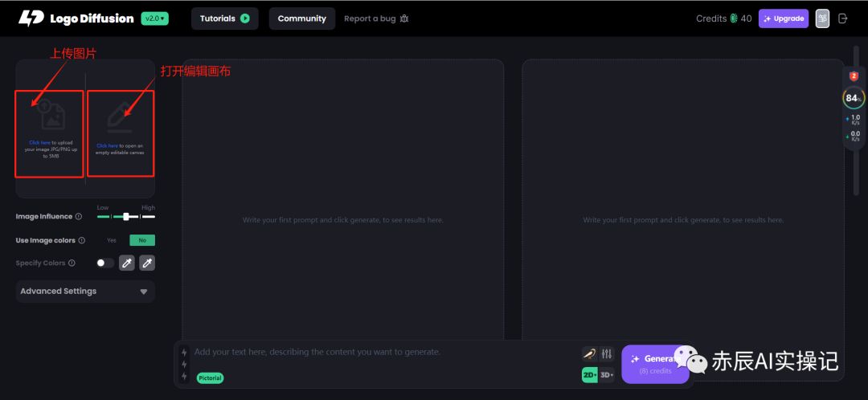Set Image Influence slider to High segment
This screenshot has width=868, height=400.
point(149,216)
